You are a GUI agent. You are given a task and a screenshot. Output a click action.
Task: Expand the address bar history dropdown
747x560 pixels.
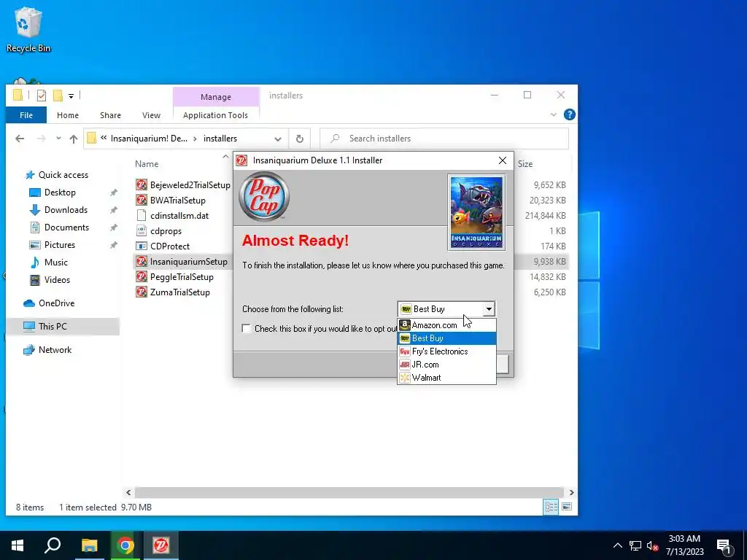pos(278,139)
